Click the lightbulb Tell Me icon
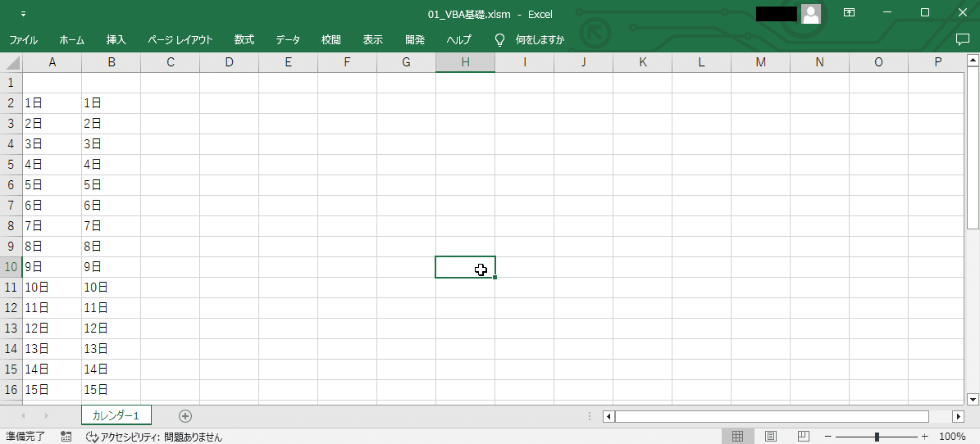 499,40
